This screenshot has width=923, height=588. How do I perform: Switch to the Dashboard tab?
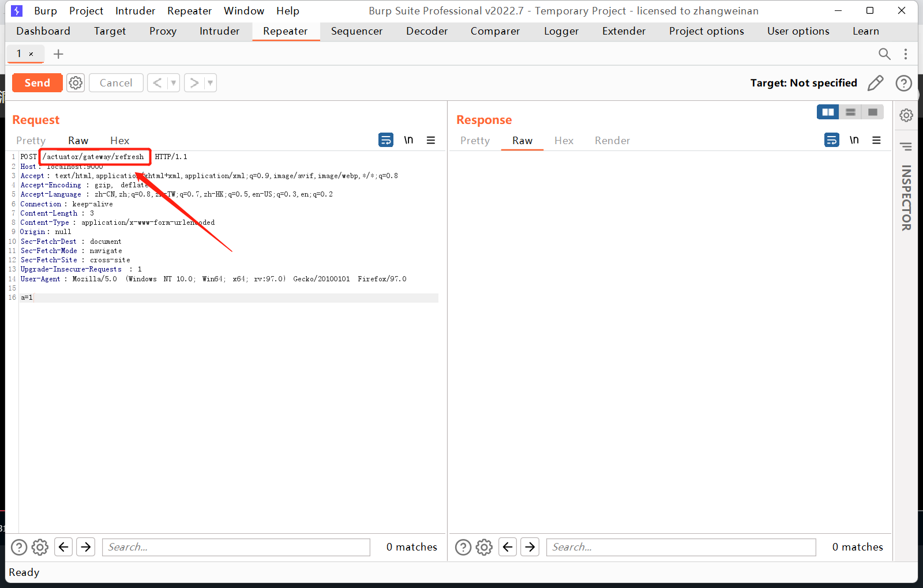click(x=43, y=31)
